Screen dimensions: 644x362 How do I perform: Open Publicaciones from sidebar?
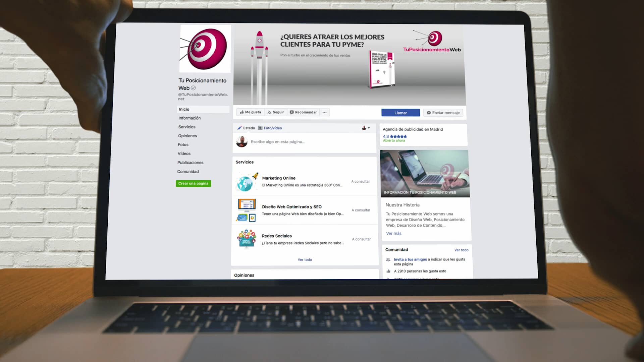(190, 163)
